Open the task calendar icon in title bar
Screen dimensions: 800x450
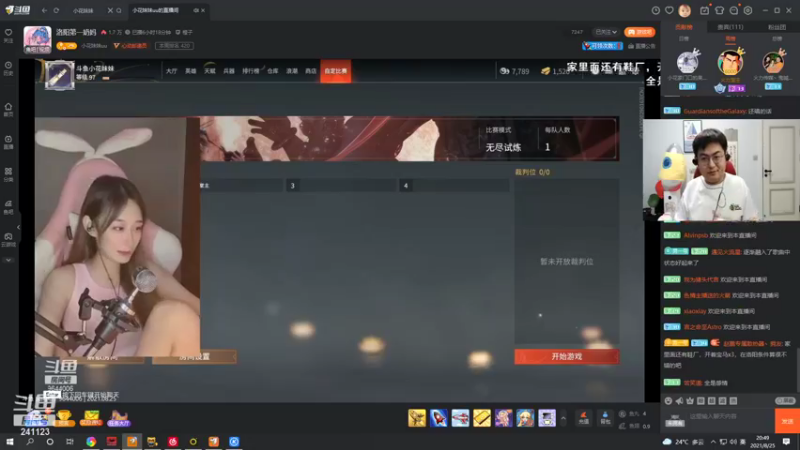pyautogui.click(x=705, y=10)
